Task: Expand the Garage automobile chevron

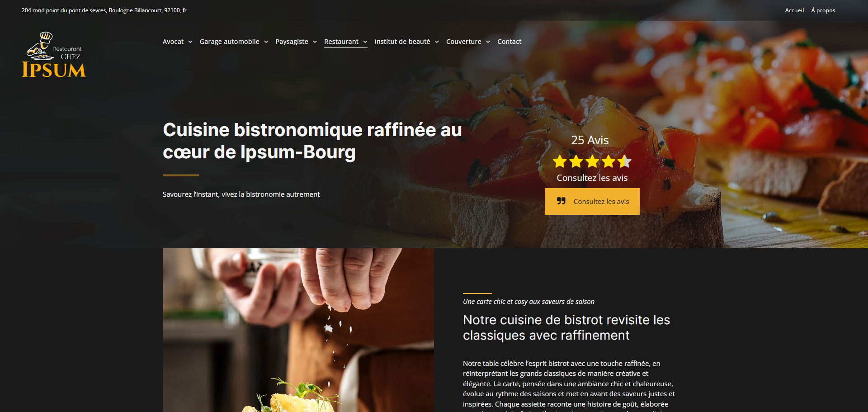Action: pos(266,42)
